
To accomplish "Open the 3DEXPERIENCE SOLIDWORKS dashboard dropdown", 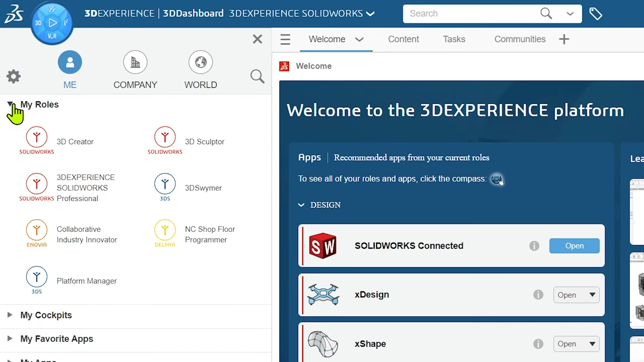I will pos(370,14).
